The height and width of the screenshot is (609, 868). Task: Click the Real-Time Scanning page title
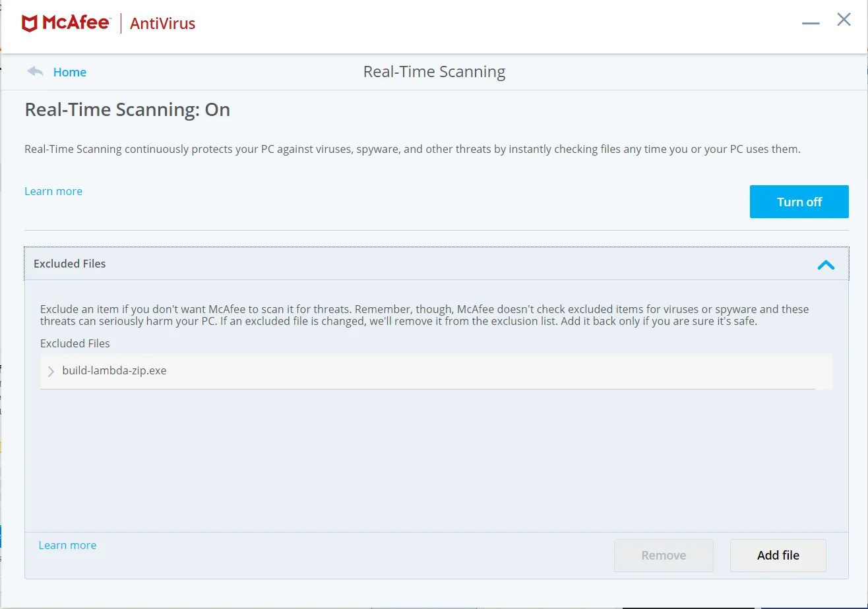pyautogui.click(x=434, y=72)
